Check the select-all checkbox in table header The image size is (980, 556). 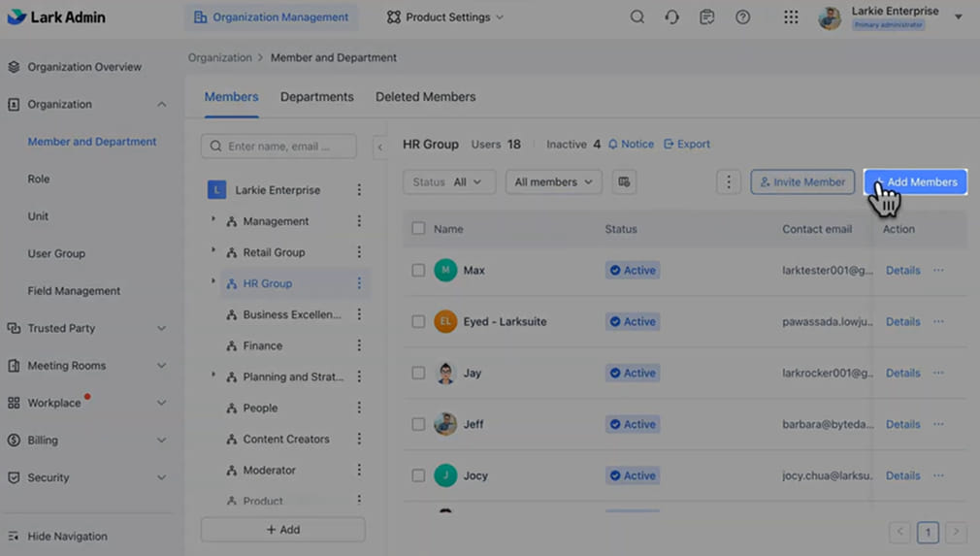point(418,229)
